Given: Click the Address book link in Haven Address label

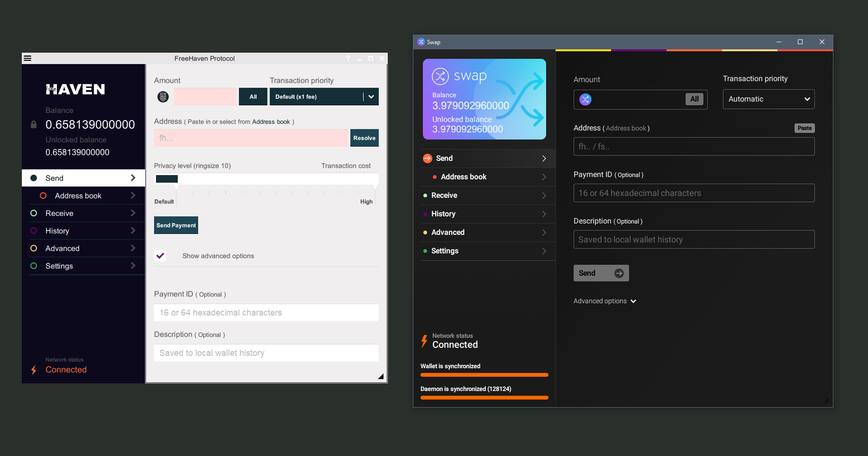Looking at the screenshot, I should (x=271, y=122).
